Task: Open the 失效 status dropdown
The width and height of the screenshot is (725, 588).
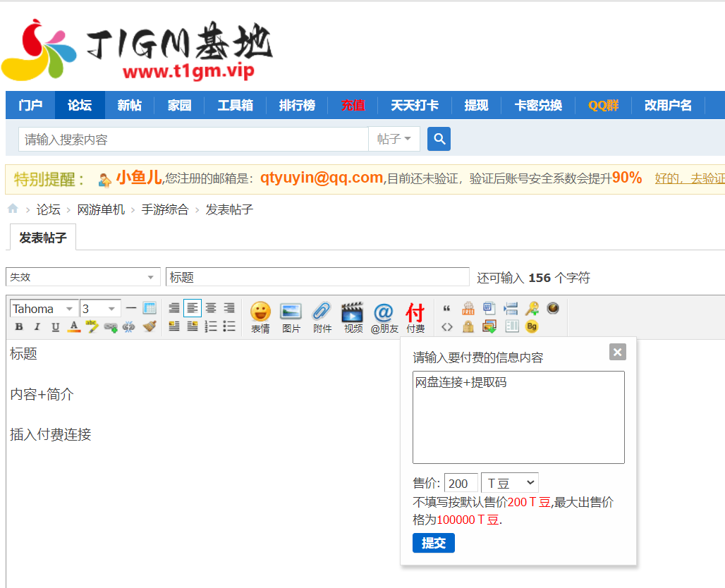Action: [x=83, y=276]
